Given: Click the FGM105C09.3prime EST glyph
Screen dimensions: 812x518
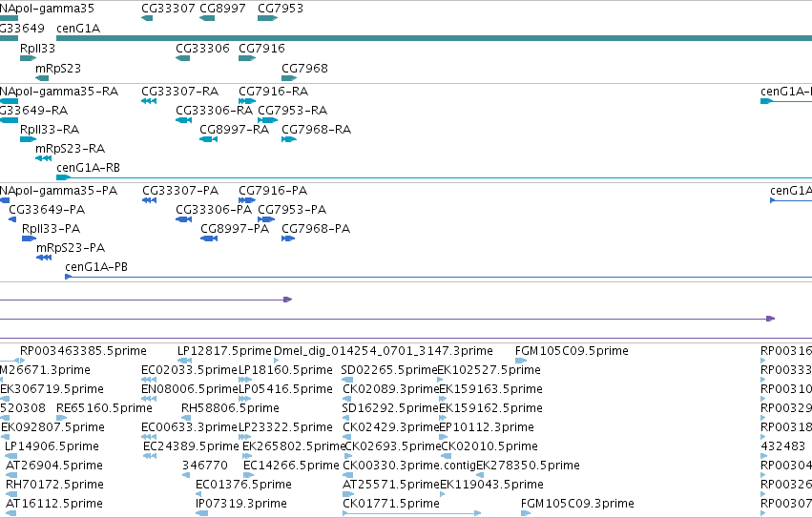Looking at the screenshot, I should pos(526,513).
